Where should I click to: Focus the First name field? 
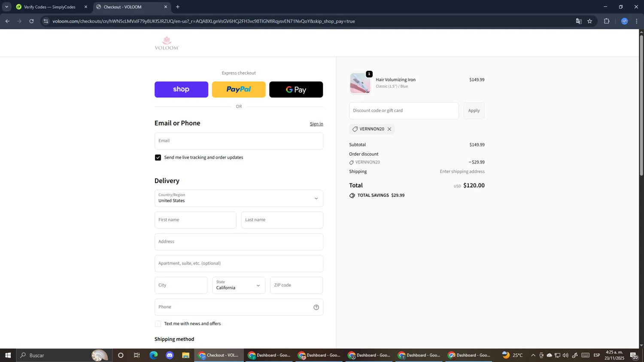point(195,220)
